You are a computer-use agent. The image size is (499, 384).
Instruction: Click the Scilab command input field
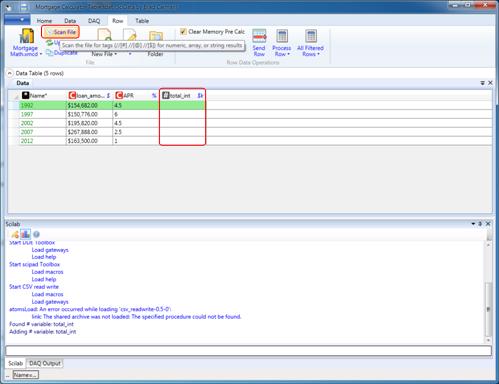click(249, 351)
